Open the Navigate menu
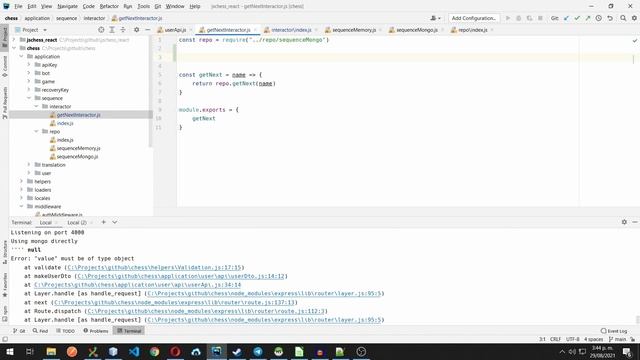 [67, 6]
